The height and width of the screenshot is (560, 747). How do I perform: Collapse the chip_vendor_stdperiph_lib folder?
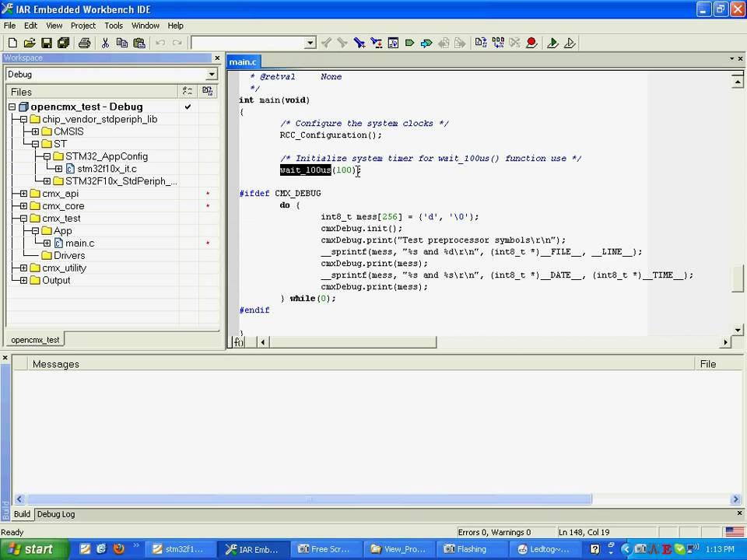[23, 120]
